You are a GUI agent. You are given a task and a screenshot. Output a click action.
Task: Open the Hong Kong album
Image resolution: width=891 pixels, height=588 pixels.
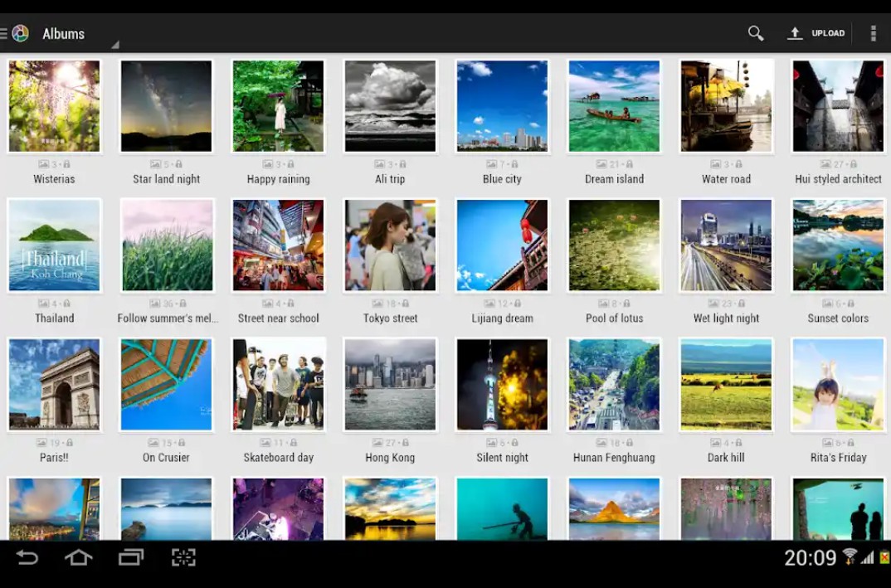[x=390, y=385]
